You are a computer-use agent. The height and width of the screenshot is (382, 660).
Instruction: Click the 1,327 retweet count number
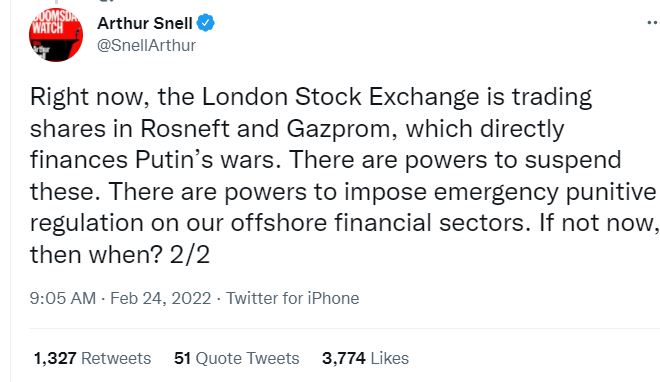pyautogui.click(x=55, y=358)
